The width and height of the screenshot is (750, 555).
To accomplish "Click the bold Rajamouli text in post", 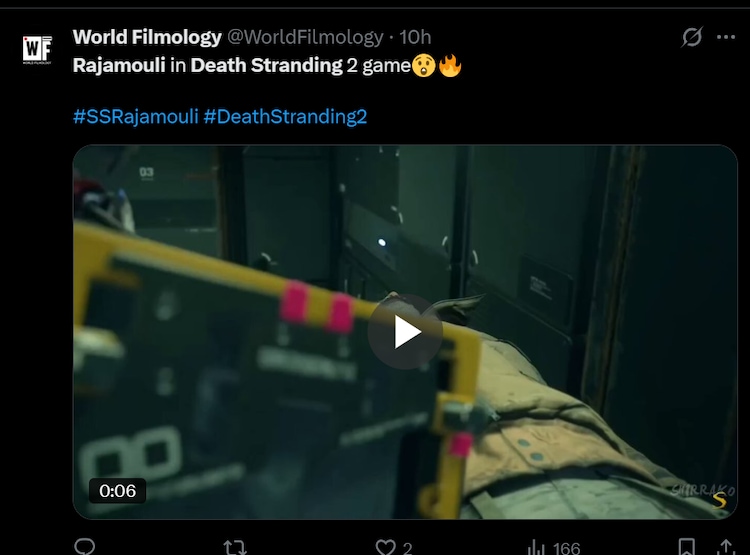I will [119, 65].
